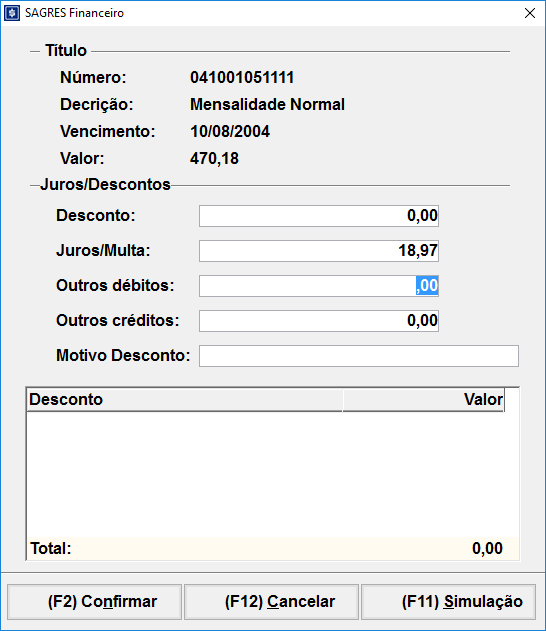Click the Outros créditos: label
546x631 pixels.
[x=117, y=321]
